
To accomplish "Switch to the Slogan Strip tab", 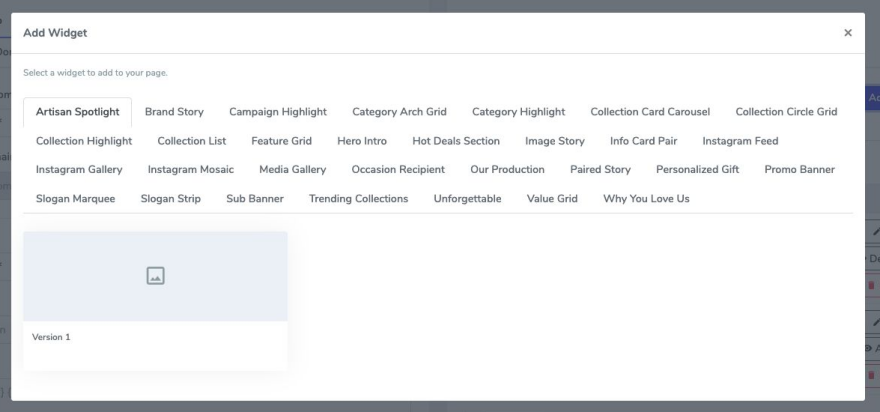I will [x=171, y=199].
